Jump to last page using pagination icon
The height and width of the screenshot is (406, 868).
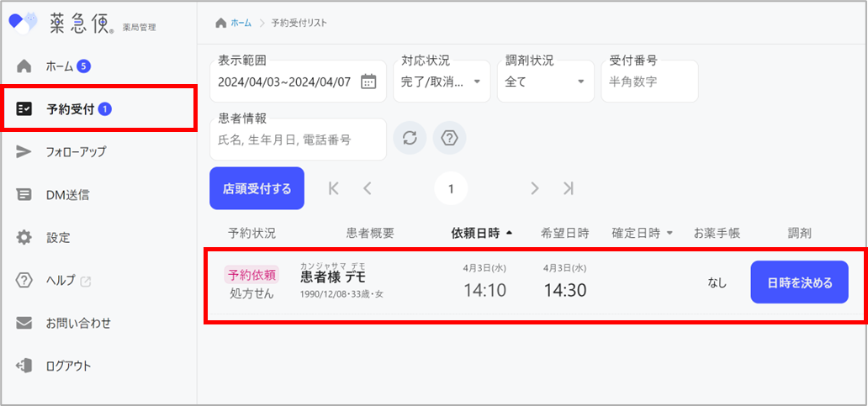click(569, 188)
